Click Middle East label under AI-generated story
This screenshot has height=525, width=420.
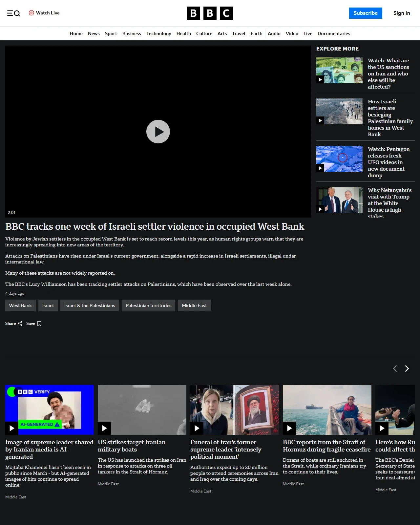click(x=16, y=497)
